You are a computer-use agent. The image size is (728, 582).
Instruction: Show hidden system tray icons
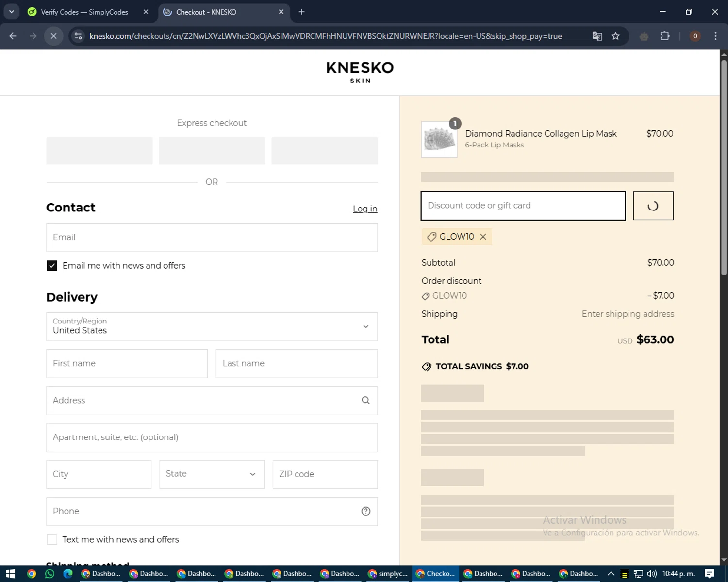click(611, 574)
